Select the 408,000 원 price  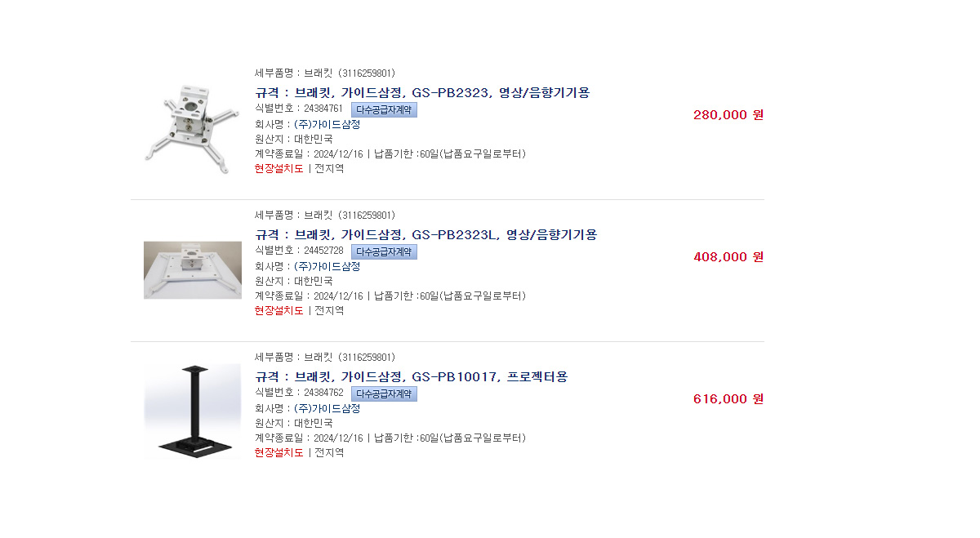click(728, 256)
